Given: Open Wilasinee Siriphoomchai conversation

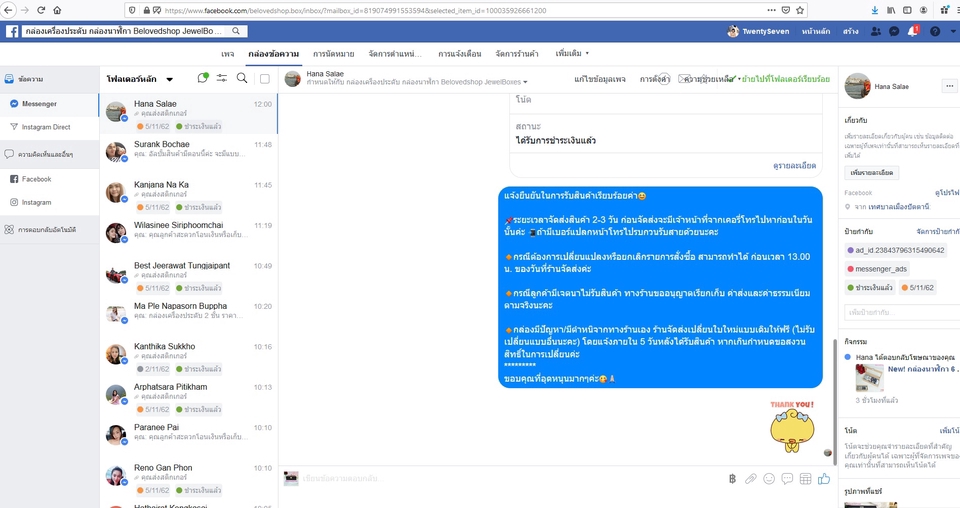Looking at the screenshot, I should (189, 234).
